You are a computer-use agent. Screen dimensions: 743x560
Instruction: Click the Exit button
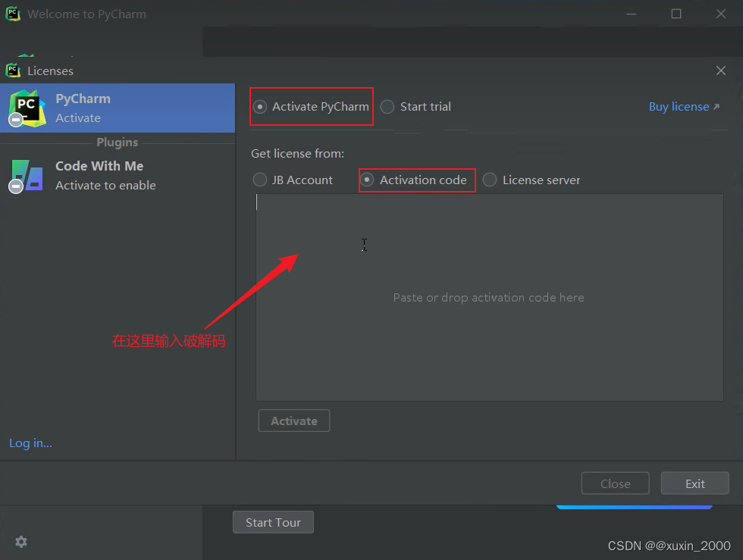pyautogui.click(x=694, y=483)
